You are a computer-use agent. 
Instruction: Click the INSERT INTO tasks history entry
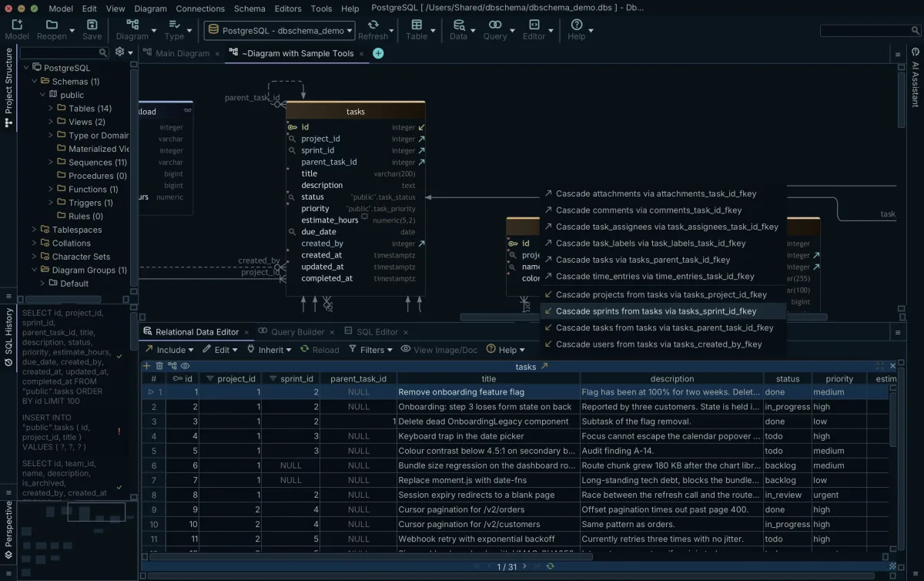65,432
